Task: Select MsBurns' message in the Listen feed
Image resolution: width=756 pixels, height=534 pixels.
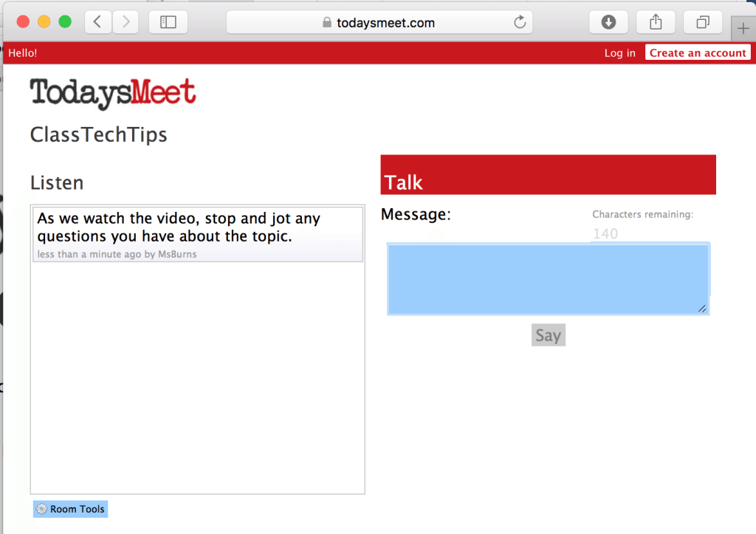Action: click(x=197, y=231)
